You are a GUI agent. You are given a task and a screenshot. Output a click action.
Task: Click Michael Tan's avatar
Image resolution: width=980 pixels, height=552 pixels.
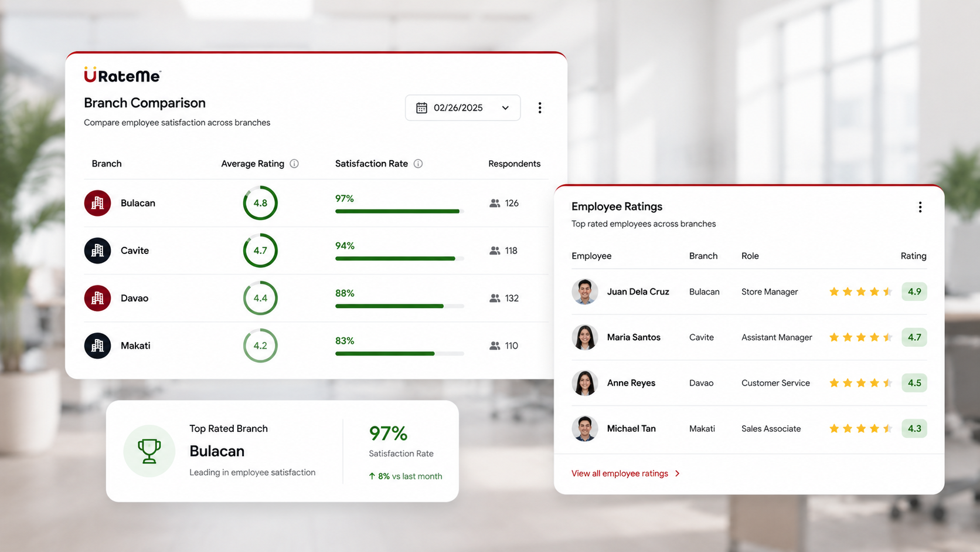[x=584, y=429]
